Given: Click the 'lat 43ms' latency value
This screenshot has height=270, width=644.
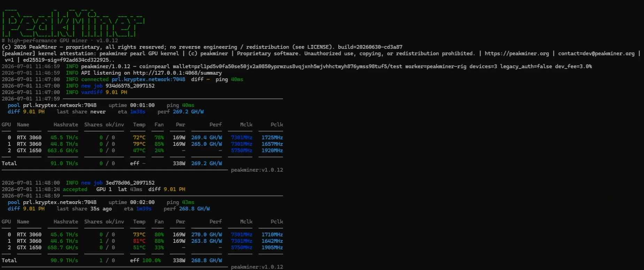Looking at the screenshot, I should pyautogui.click(x=130, y=189).
